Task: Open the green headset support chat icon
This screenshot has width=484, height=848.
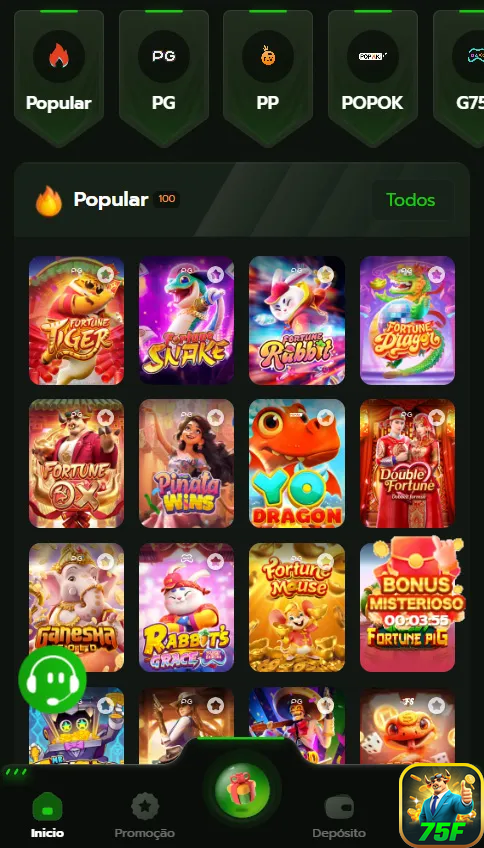Action: tap(52, 679)
